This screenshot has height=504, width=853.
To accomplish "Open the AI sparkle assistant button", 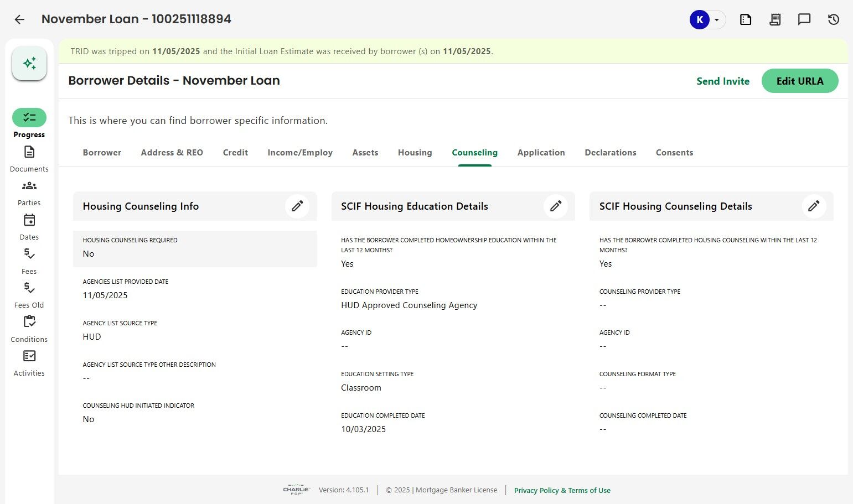I will click(x=29, y=63).
